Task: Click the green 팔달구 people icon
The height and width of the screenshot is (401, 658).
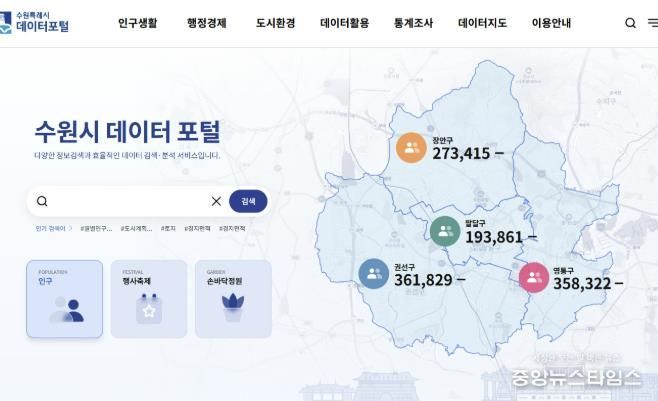Action: click(445, 231)
